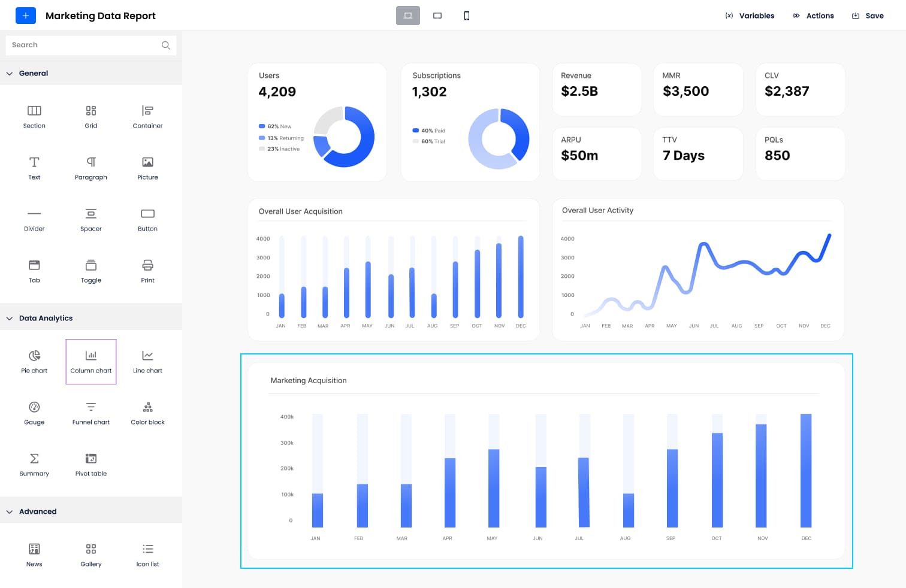Select the Gauge component
This screenshot has width=906, height=588.
pyautogui.click(x=34, y=413)
